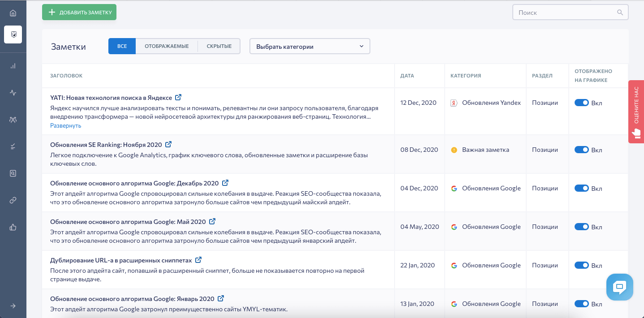The width and height of the screenshot is (644, 318).
Task: Open the page search icon in sidebar
Action: [13, 173]
